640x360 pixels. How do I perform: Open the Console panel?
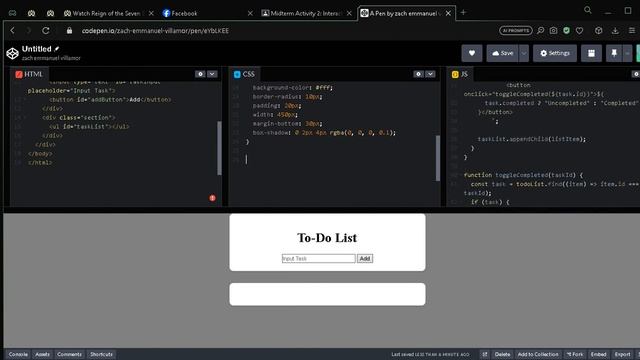click(18, 354)
